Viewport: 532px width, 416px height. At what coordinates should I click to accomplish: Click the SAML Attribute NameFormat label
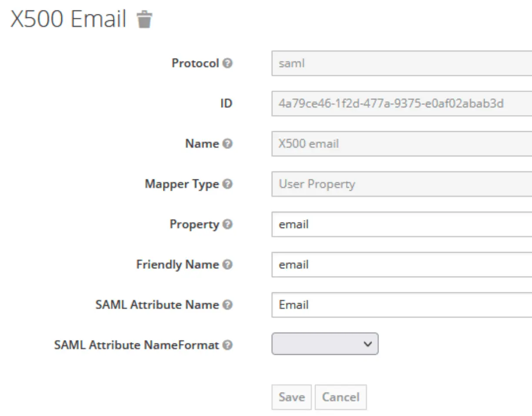[x=136, y=345]
